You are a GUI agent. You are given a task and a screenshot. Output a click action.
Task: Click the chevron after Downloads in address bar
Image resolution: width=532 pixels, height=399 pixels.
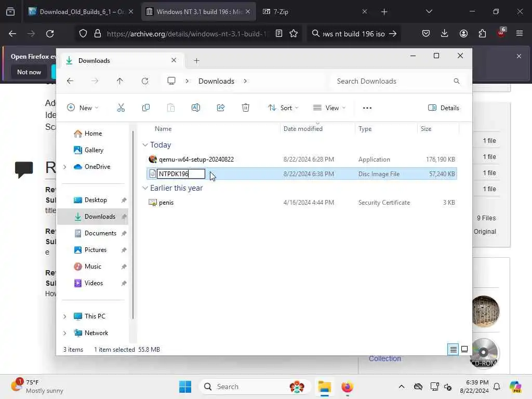(245, 81)
